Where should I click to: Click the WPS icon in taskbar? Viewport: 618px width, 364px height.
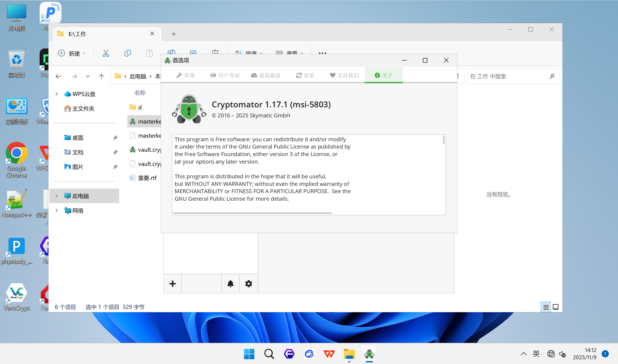[x=329, y=354]
